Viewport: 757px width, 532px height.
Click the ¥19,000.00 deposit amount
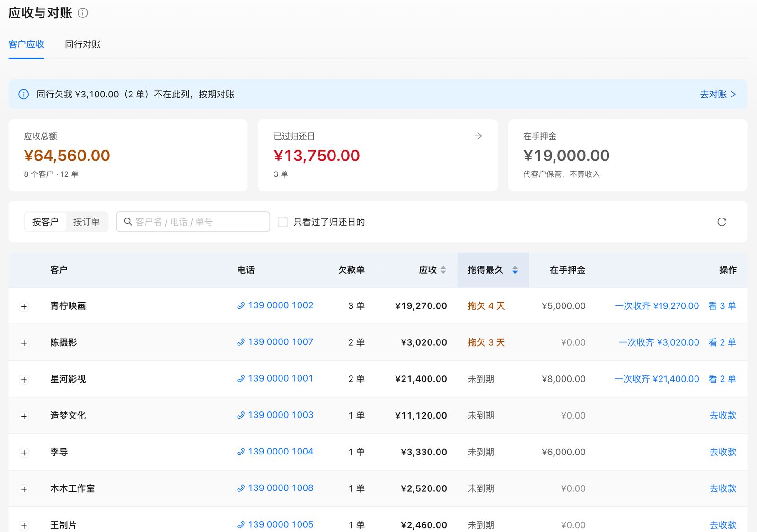coord(566,156)
